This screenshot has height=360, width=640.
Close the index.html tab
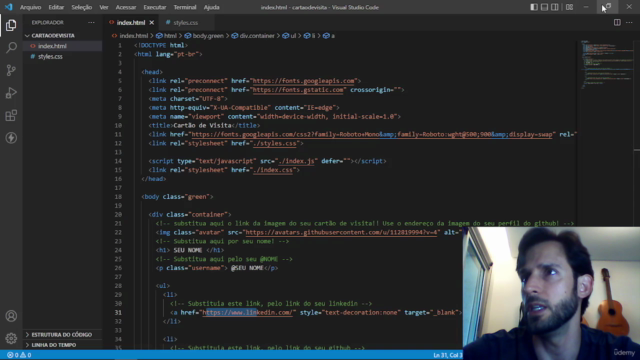coord(151,22)
